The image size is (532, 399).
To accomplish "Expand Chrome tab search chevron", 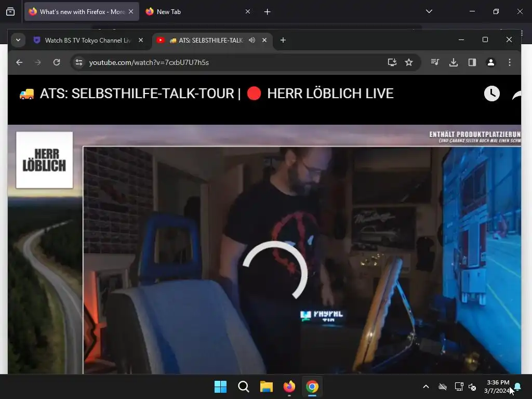I will [x=18, y=41].
